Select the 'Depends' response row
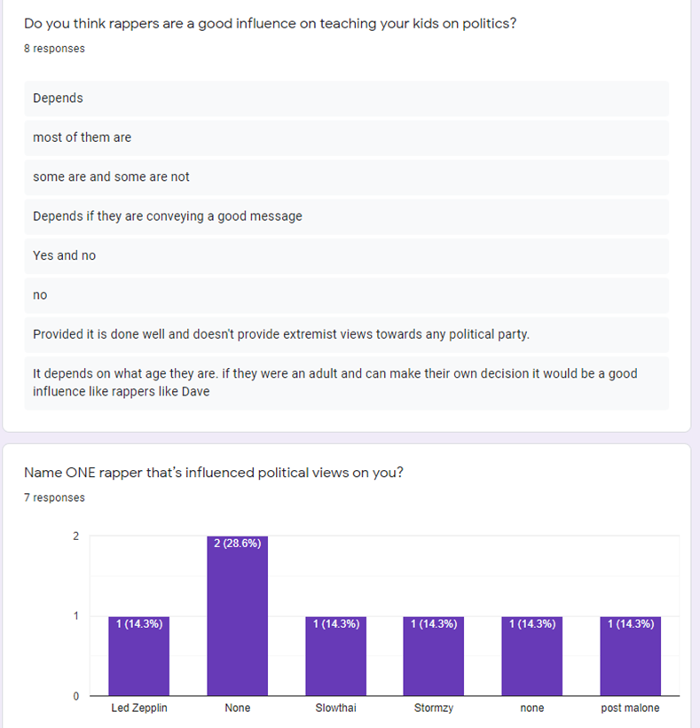Screen dimensions: 700x728 347,98
